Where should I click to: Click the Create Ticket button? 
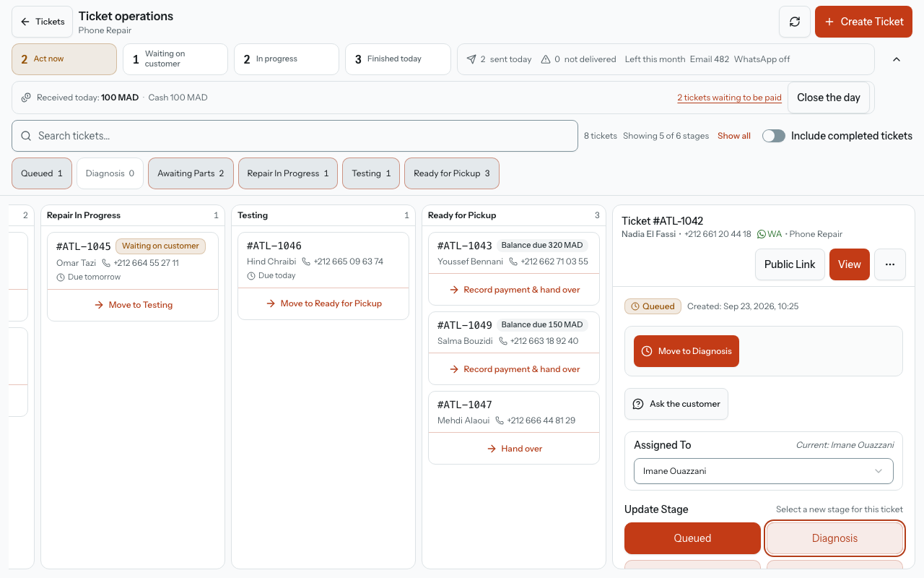(863, 22)
